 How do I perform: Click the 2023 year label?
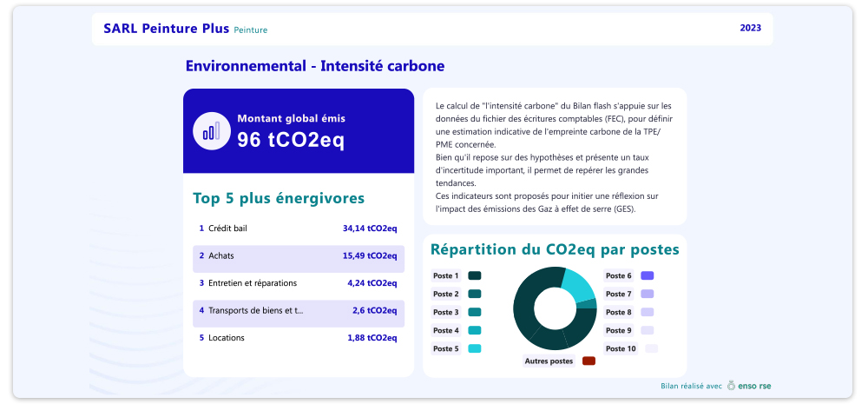751,28
